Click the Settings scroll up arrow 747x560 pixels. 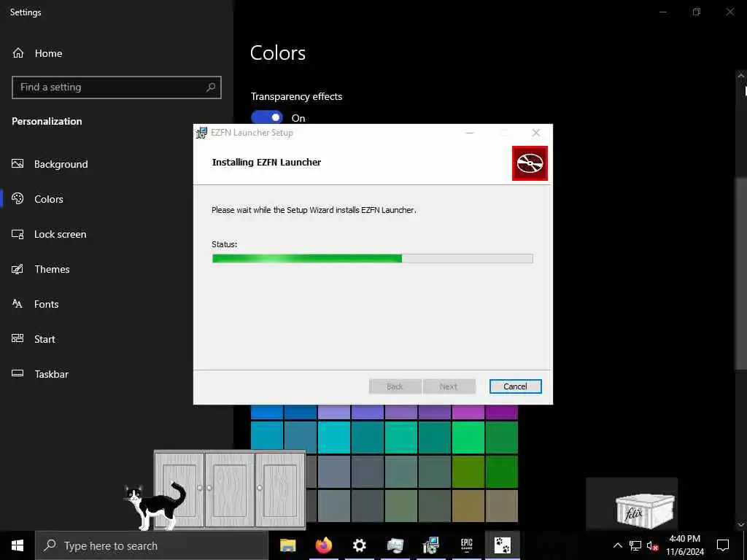tap(741, 75)
